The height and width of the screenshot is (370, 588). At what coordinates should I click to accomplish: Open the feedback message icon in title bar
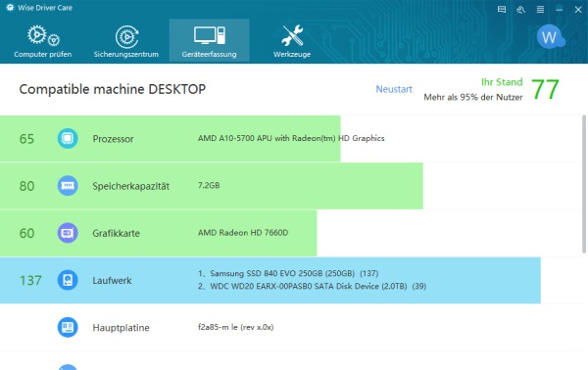point(502,10)
